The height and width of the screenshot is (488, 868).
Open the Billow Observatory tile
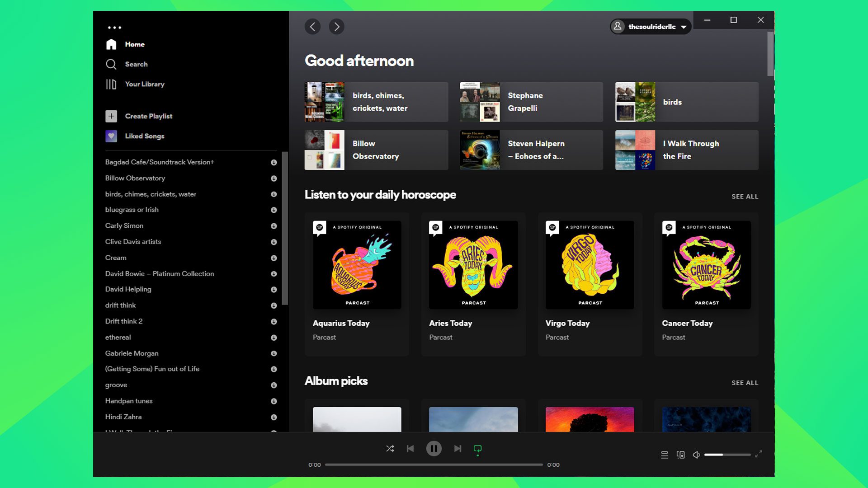point(377,150)
